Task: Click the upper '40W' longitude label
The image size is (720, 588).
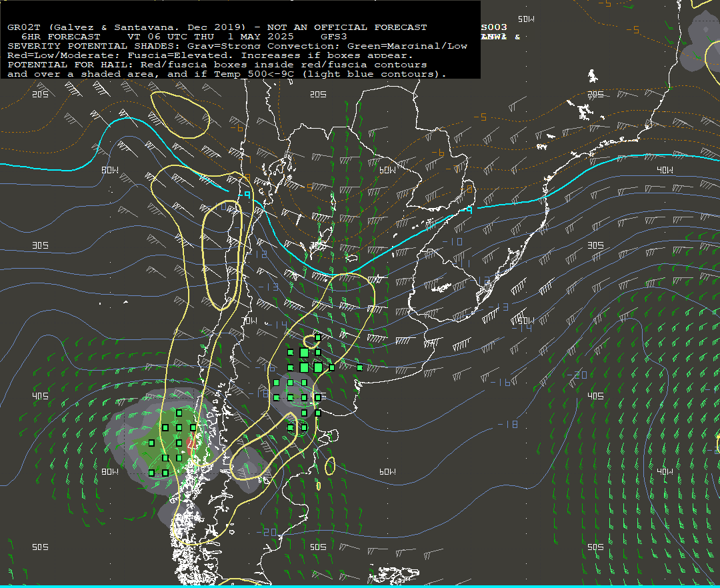Action: 665,170
